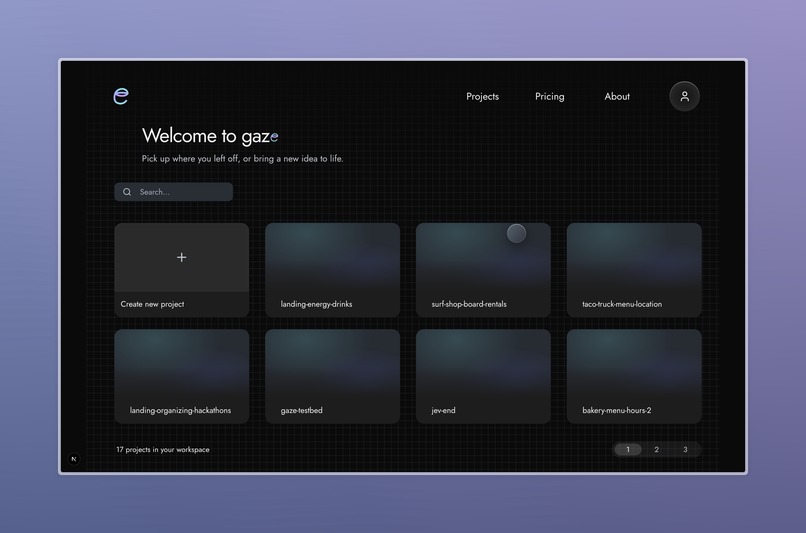Open the taco-truck-menu-location project card

[634, 270]
